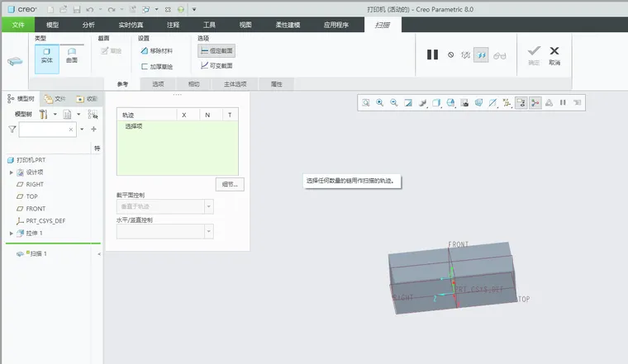Click the model tree settings hammer icon
Screen dimensions: 628x364
tap(43, 115)
